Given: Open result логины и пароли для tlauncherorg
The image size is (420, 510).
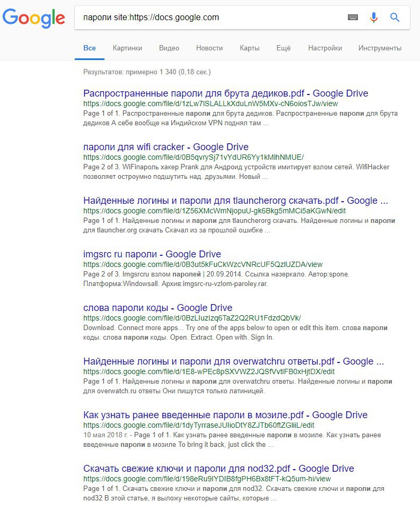Looking at the screenshot, I should pos(235,201).
